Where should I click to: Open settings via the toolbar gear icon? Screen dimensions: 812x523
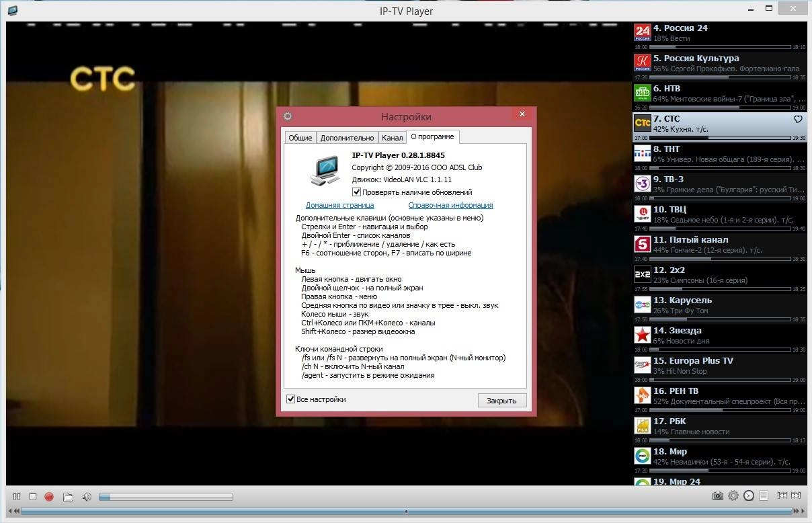pyautogui.click(x=733, y=496)
